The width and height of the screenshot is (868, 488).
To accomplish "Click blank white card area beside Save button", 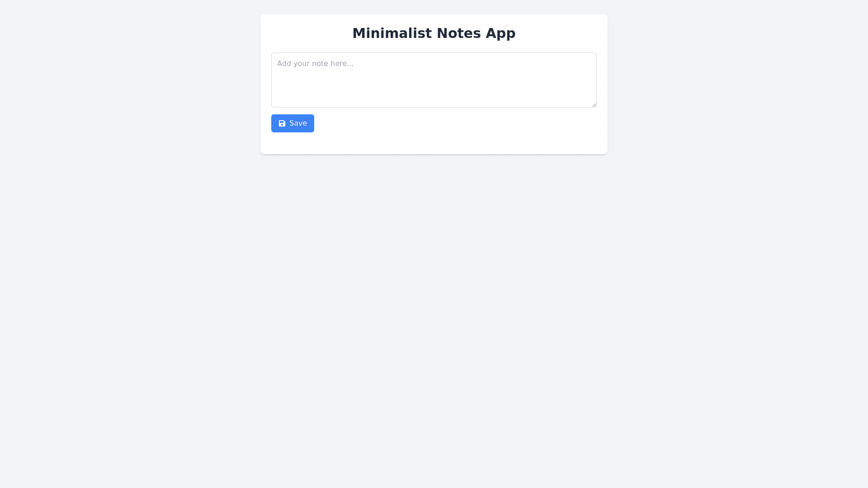I will pos(452,123).
